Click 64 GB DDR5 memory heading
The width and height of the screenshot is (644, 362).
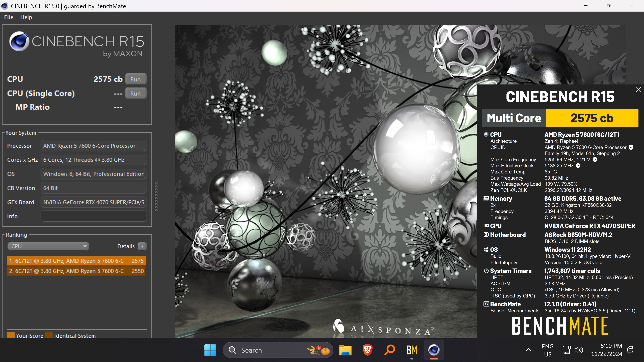pos(583,199)
